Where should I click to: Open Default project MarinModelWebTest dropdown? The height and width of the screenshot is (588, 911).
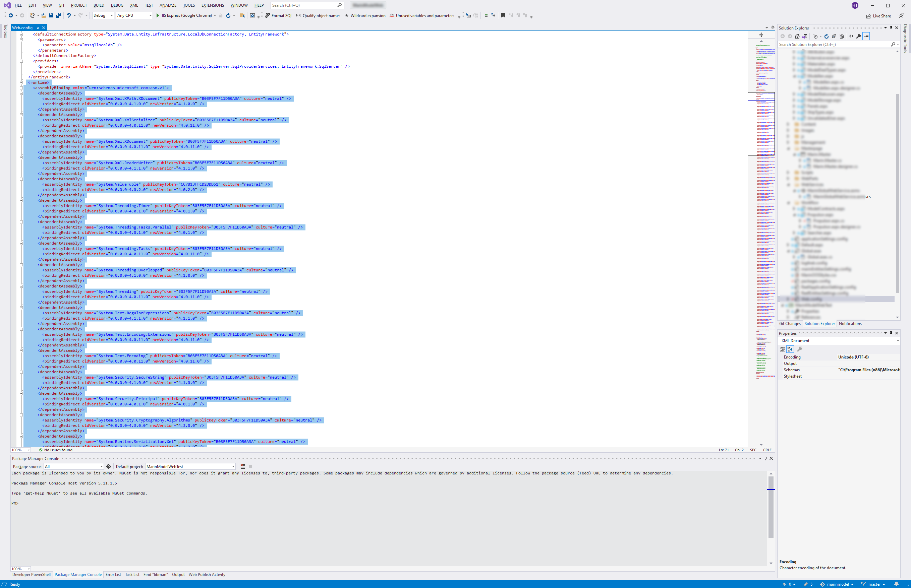pos(190,467)
